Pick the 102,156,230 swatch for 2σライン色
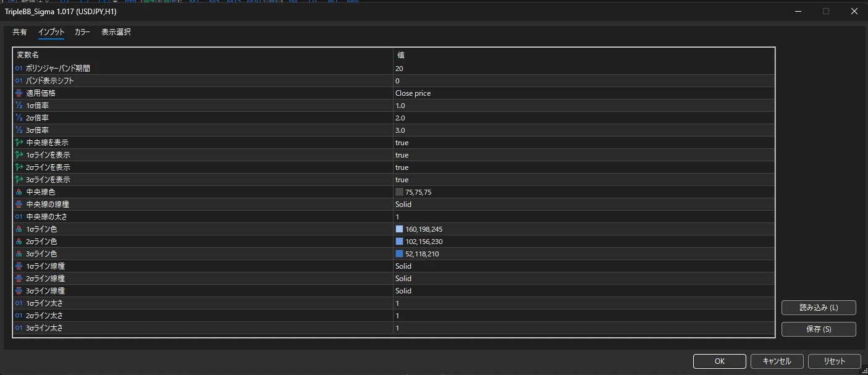This screenshot has width=868, height=375. pos(399,242)
